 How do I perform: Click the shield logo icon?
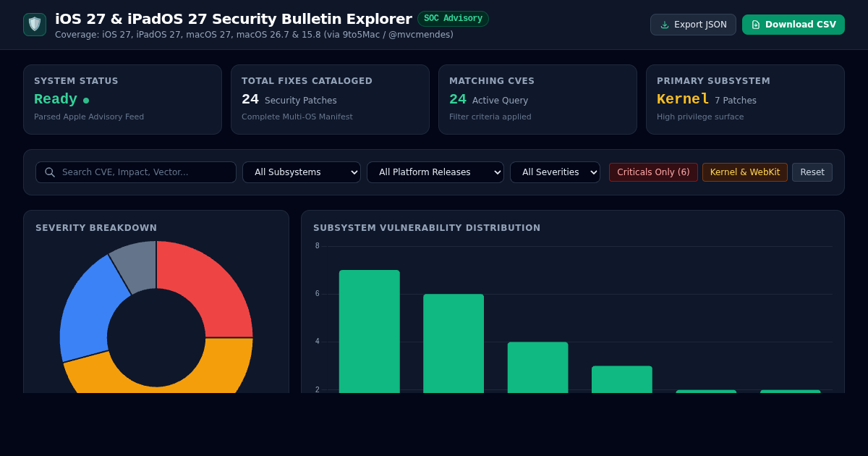[x=35, y=25]
